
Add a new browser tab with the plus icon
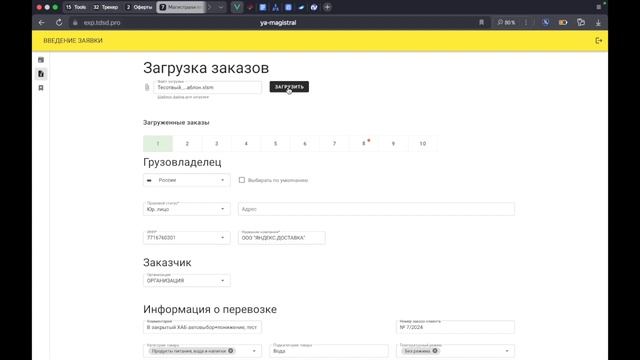(327, 7)
